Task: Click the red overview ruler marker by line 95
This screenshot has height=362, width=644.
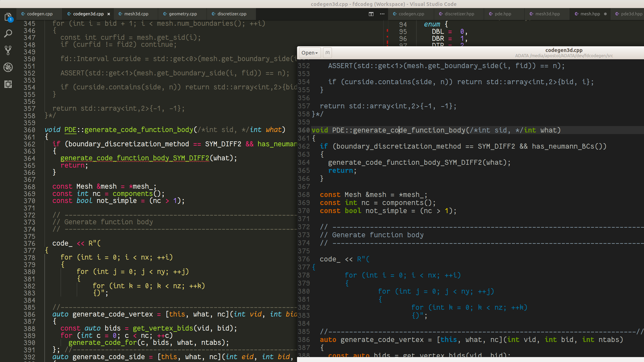Action: click(x=387, y=31)
